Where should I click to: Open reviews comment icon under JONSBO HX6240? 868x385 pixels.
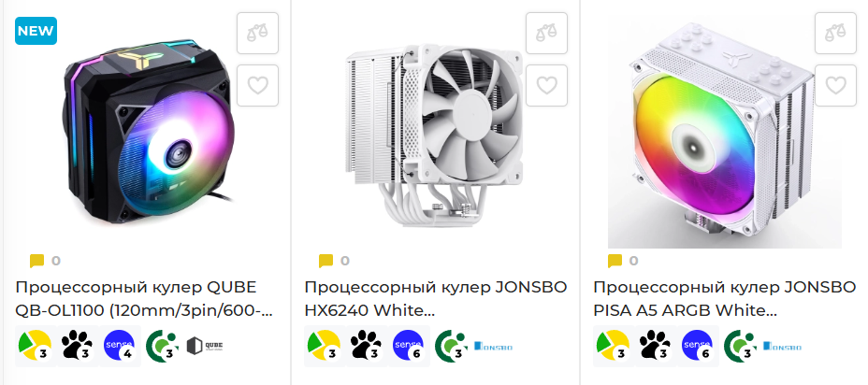coord(325,261)
